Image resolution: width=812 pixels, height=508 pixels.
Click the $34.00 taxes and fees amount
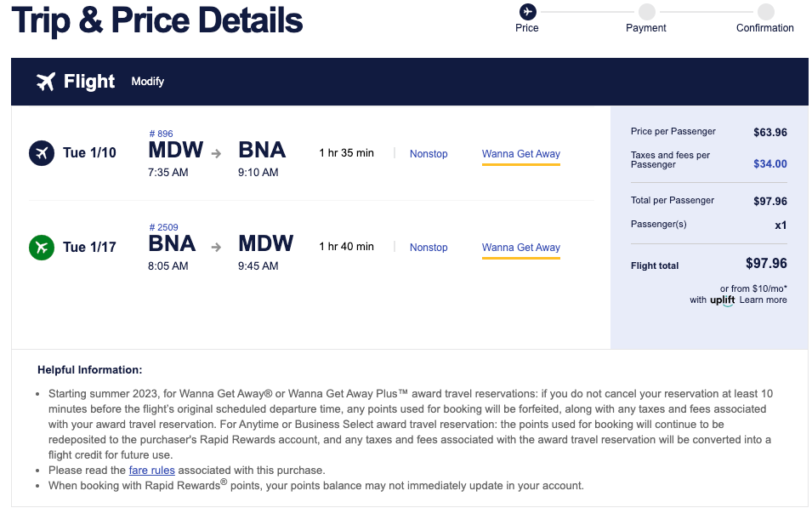click(769, 164)
